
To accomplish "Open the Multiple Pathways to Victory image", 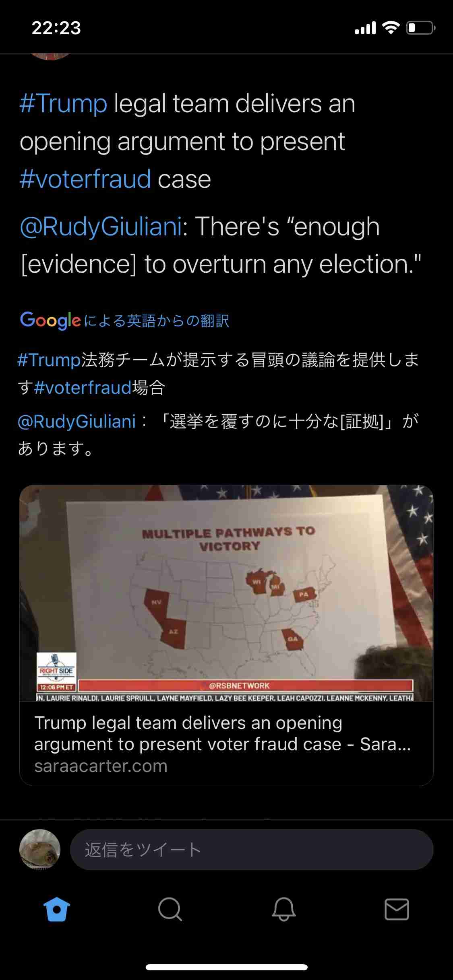I will pos(226,593).
